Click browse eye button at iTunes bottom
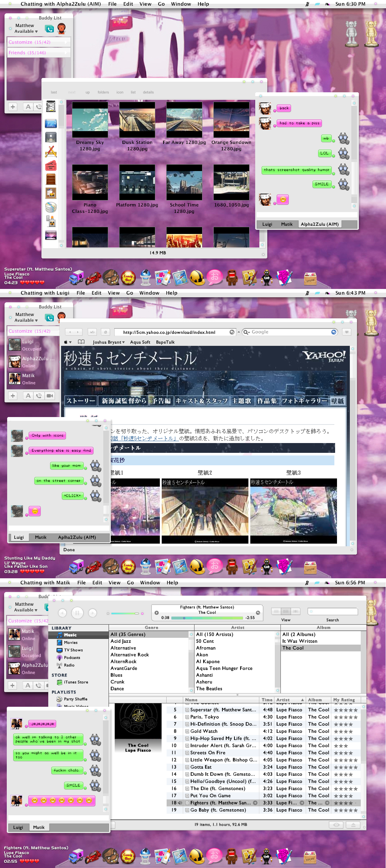 pos(336,825)
